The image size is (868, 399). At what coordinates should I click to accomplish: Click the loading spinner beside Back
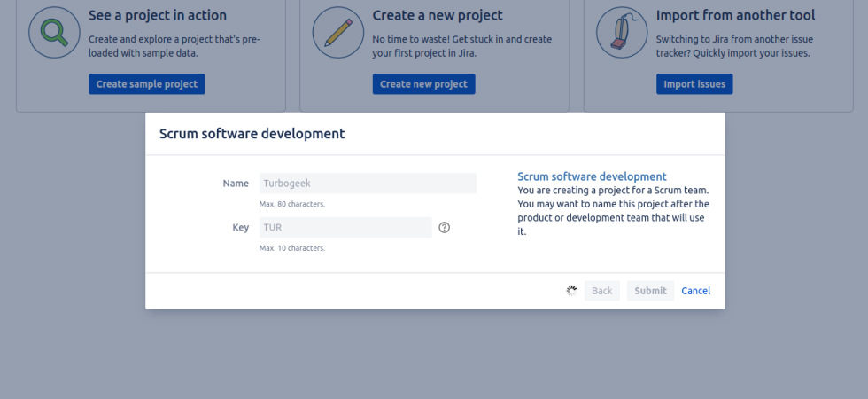pos(572,291)
